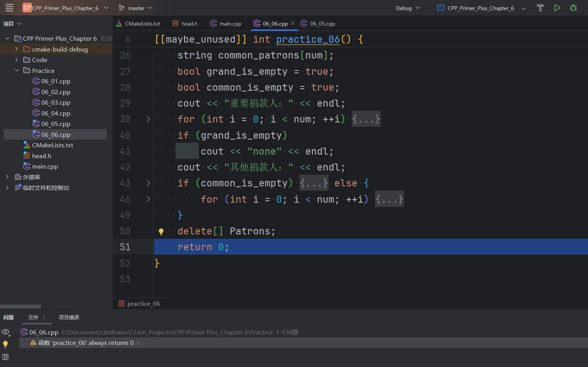Select the 文件 problems tab

click(36, 317)
